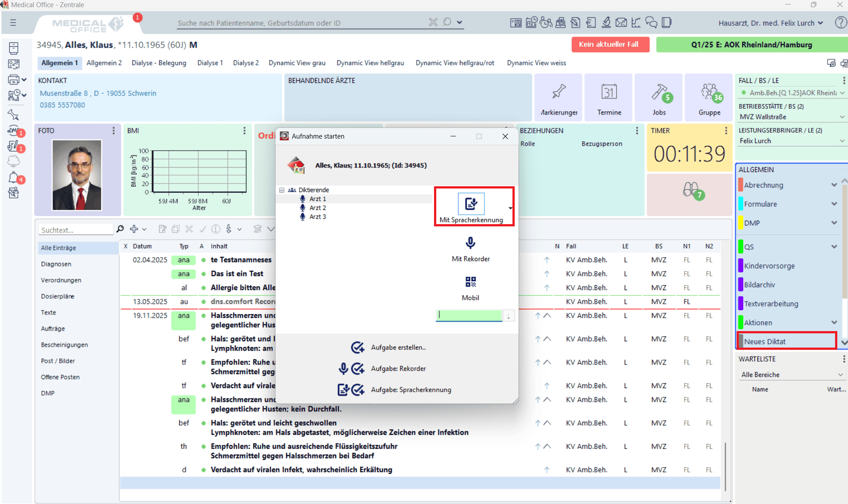Screen dimensions: 848x504
Task: Click the Markierungen pin tile
Action: coord(558,98)
